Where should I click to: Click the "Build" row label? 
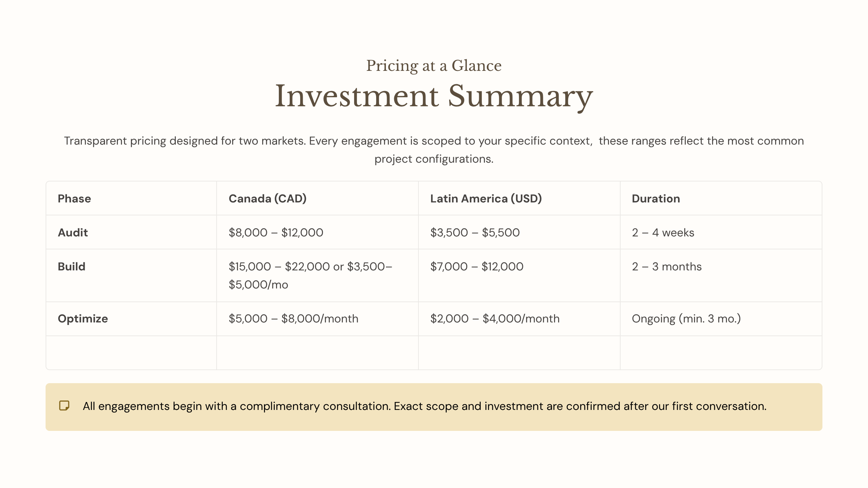(x=72, y=266)
